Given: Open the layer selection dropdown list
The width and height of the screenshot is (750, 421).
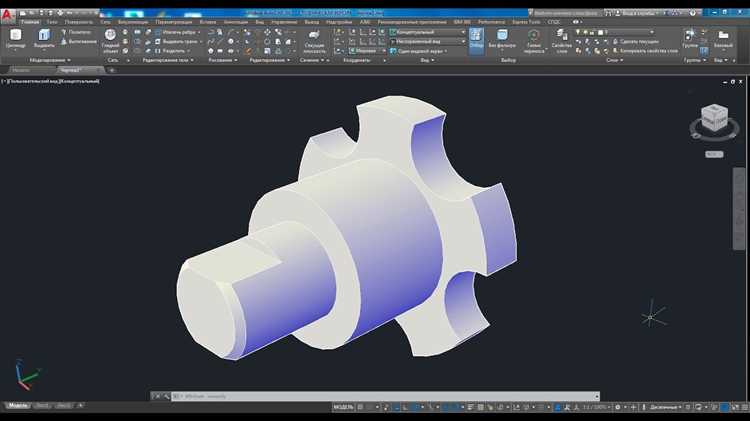Looking at the screenshot, I should point(615,32).
